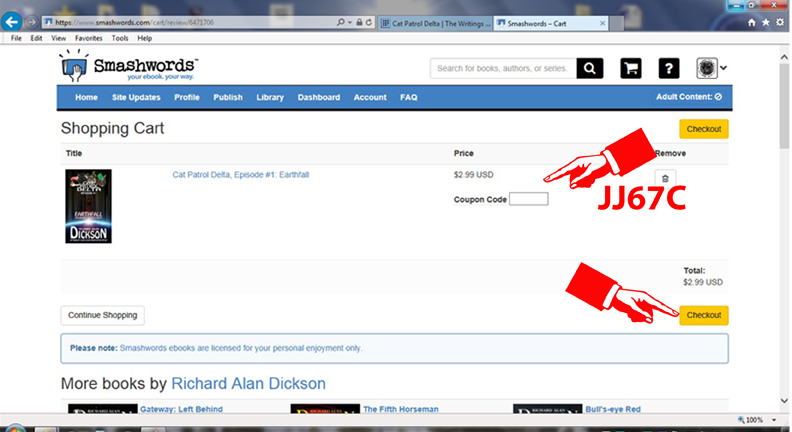792x432 pixels.
Task: Click the Adult Content toggle
Action: click(x=689, y=97)
